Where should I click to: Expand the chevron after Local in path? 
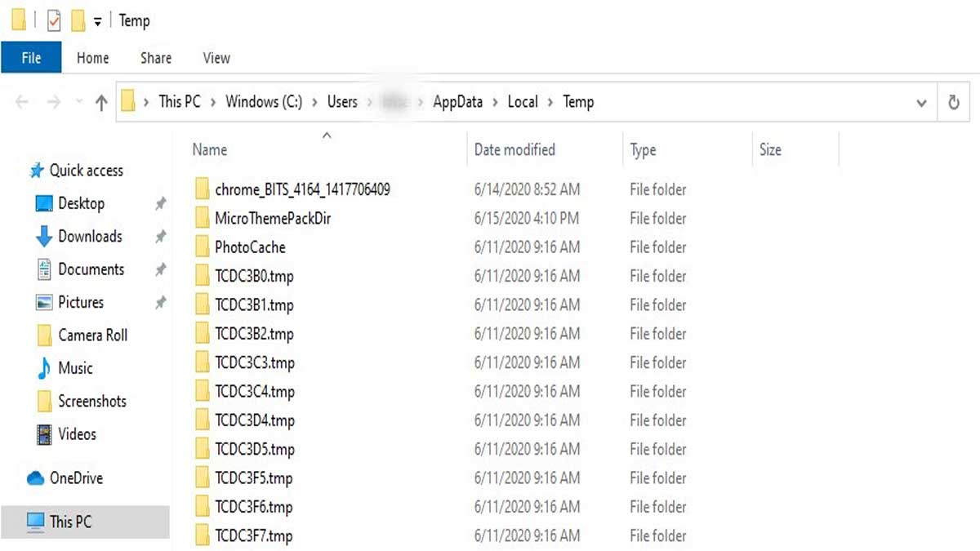click(x=550, y=102)
